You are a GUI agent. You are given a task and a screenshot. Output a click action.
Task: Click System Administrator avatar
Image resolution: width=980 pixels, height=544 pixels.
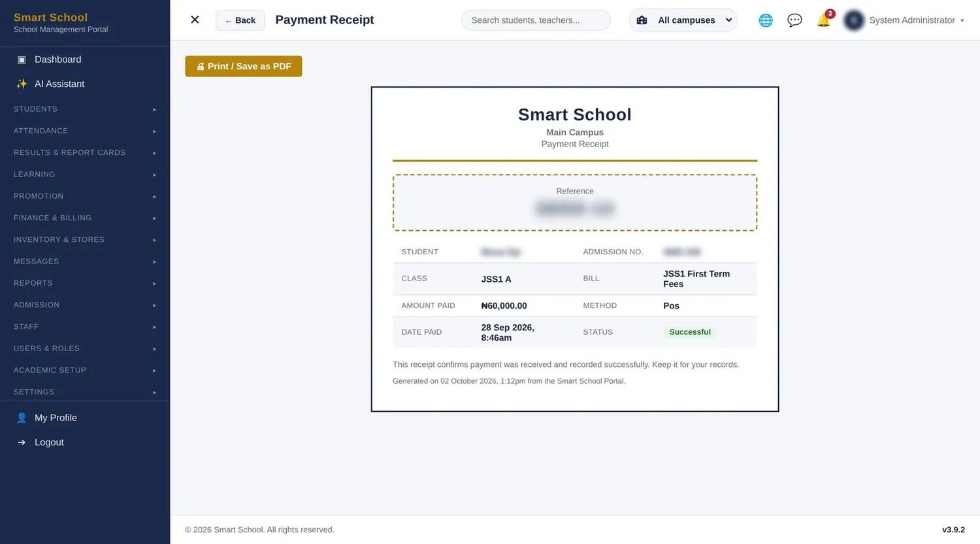pyautogui.click(x=854, y=20)
